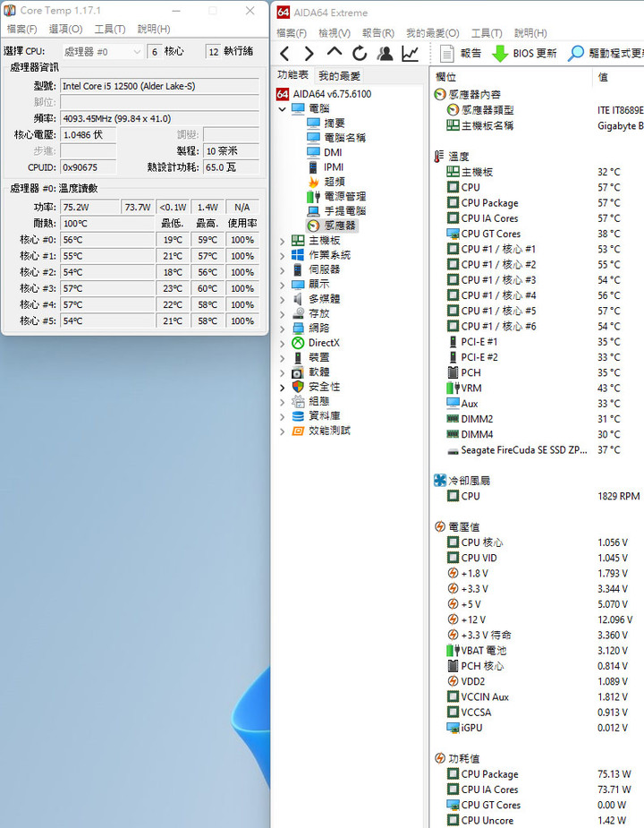Expand the DirectX tree node

(x=283, y=343)
